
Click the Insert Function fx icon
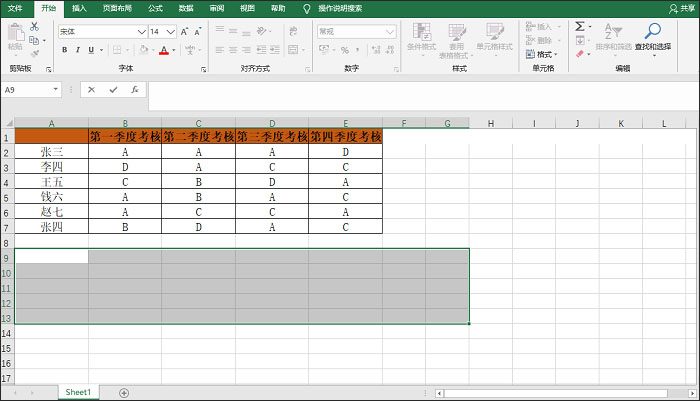[135, 90]
